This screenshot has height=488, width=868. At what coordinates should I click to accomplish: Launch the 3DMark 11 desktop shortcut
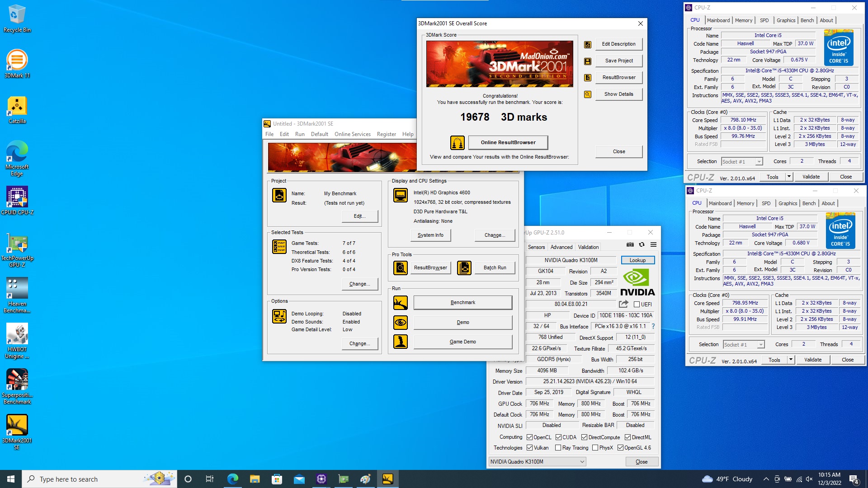pyautogui.click(x=17, y=64)
